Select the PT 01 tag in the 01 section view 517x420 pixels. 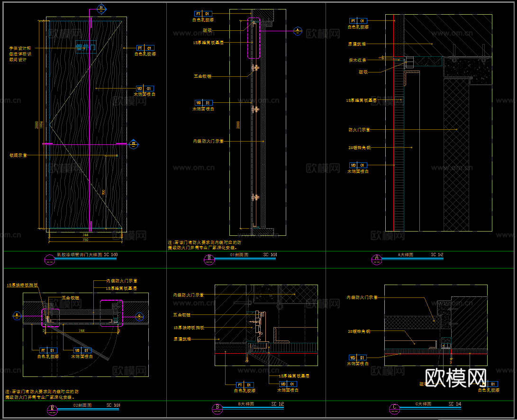tap(203, 14)
